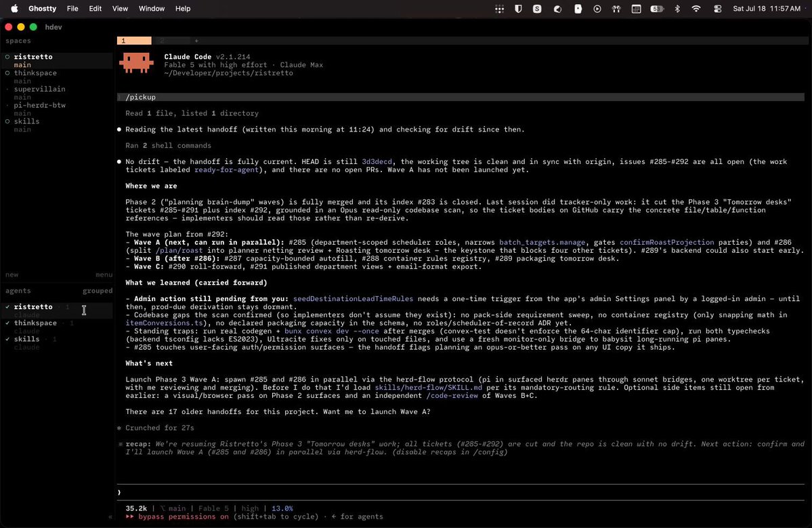Add a new tab with plus button
Viewport: 812px width, 528px height.
pos(196,41)
